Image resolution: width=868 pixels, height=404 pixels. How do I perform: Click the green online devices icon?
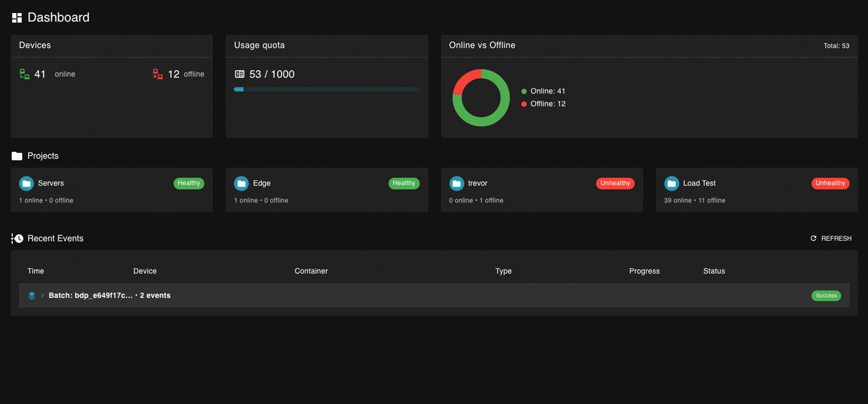(25, 74)
